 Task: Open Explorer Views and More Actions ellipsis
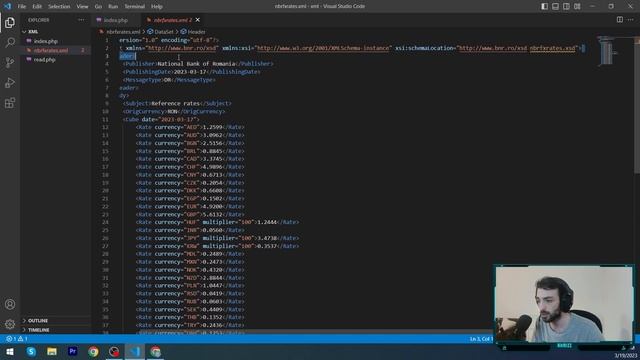point(81,20)
